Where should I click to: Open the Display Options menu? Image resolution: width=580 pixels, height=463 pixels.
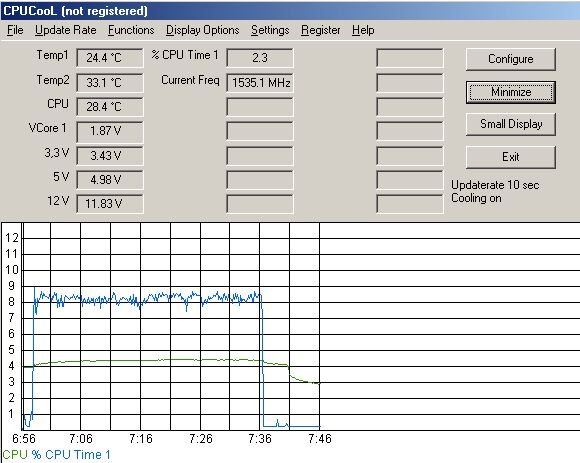202,30
